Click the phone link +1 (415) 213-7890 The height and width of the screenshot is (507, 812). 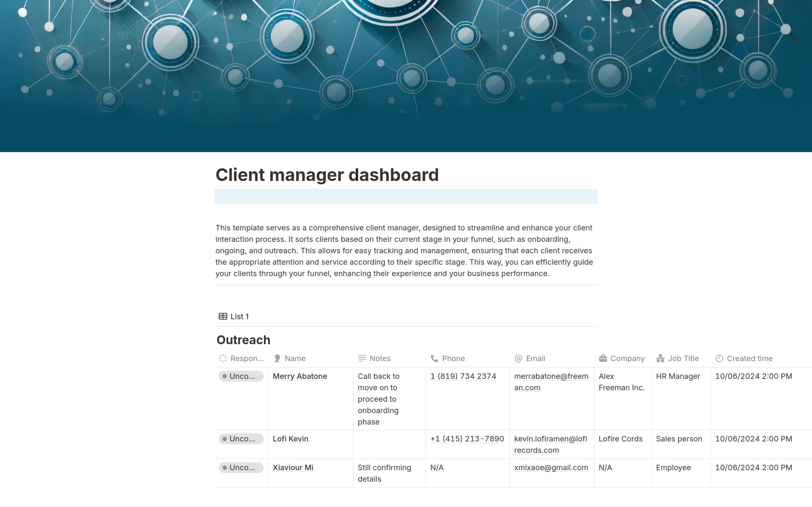[467, 439]
